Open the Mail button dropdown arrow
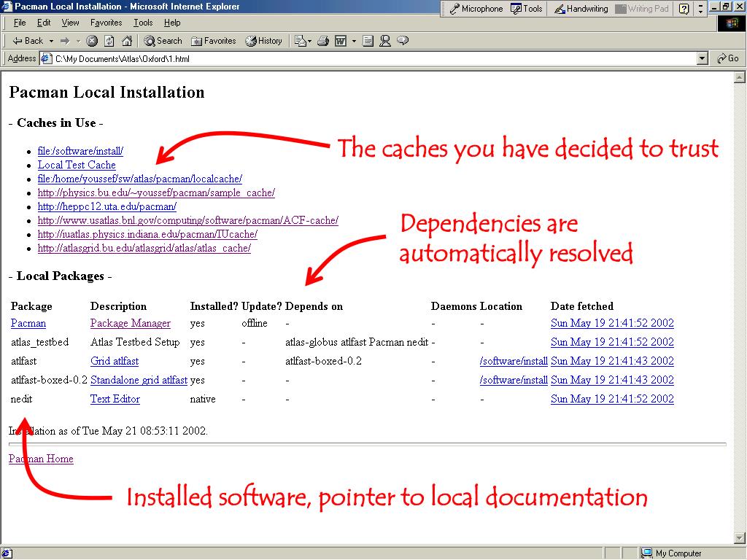The image size is (747, 560). click(x=309, y=41)
